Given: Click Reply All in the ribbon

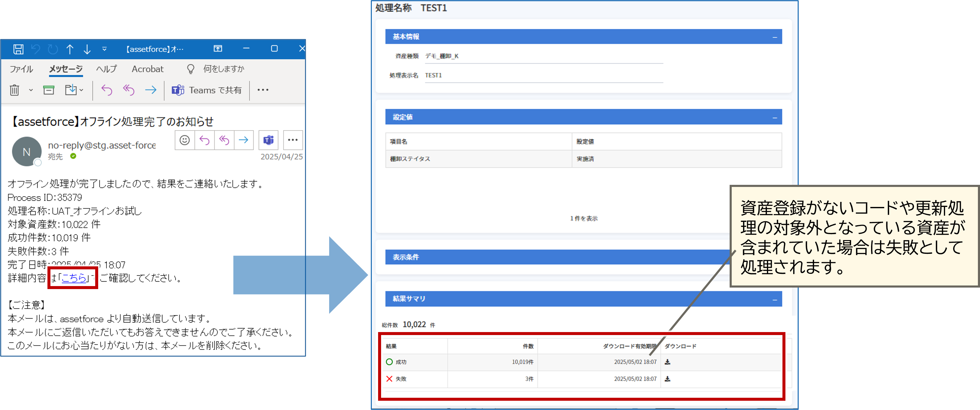Looking at the screenshot, I should coord(129,90).
